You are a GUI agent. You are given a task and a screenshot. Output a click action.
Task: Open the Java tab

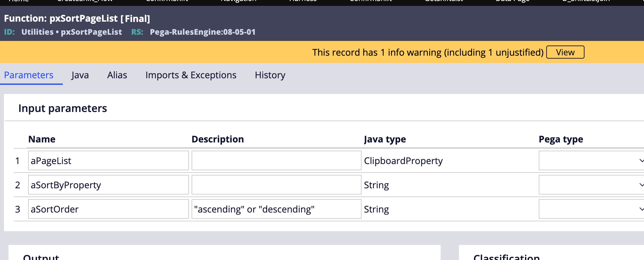[80, 75]
